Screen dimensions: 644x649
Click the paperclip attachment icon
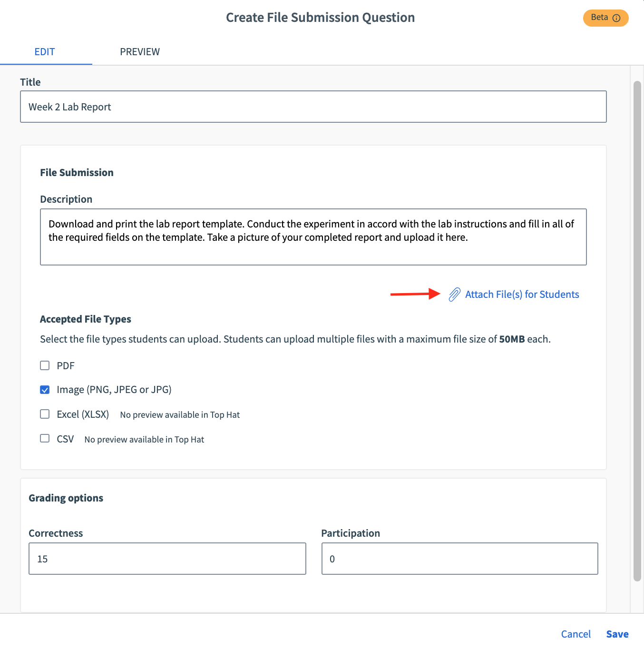[455, 294]
